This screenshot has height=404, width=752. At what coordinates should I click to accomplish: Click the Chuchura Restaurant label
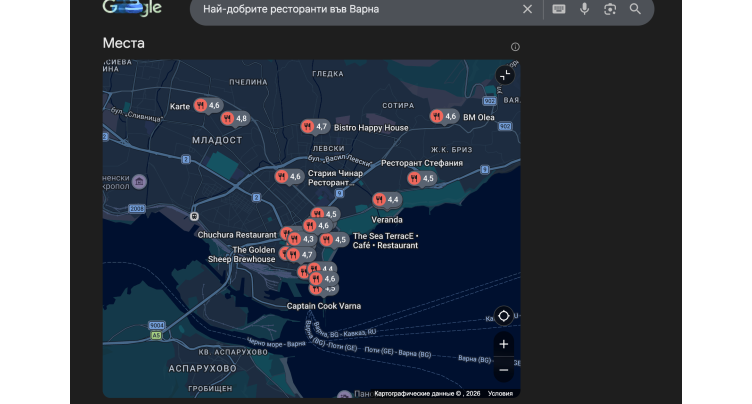[x=237, y=235]
